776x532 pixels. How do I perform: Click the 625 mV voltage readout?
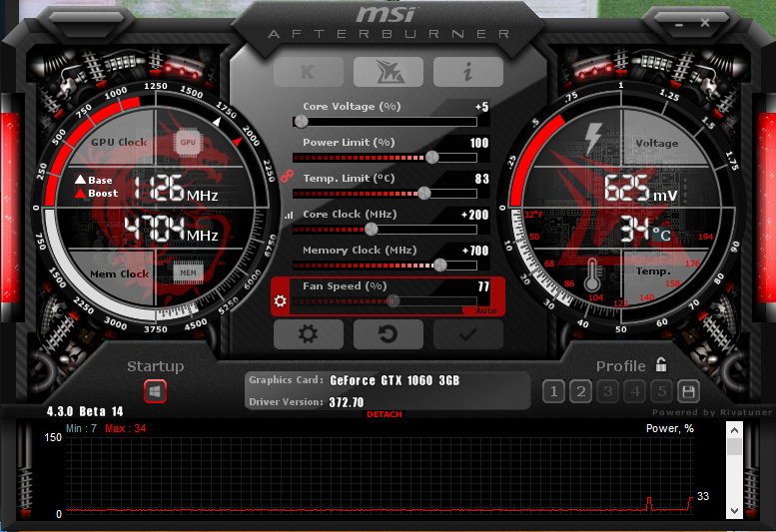tap(641, 189)
